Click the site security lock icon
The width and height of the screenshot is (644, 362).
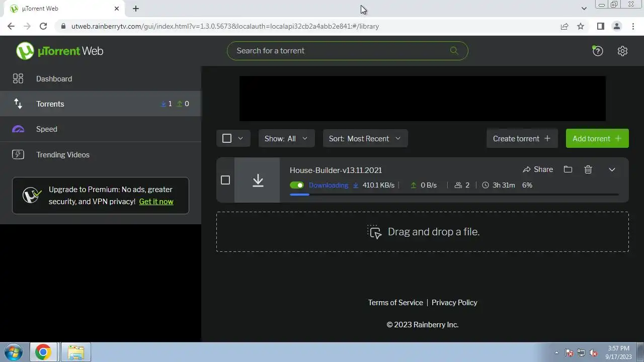pos(63,26)
